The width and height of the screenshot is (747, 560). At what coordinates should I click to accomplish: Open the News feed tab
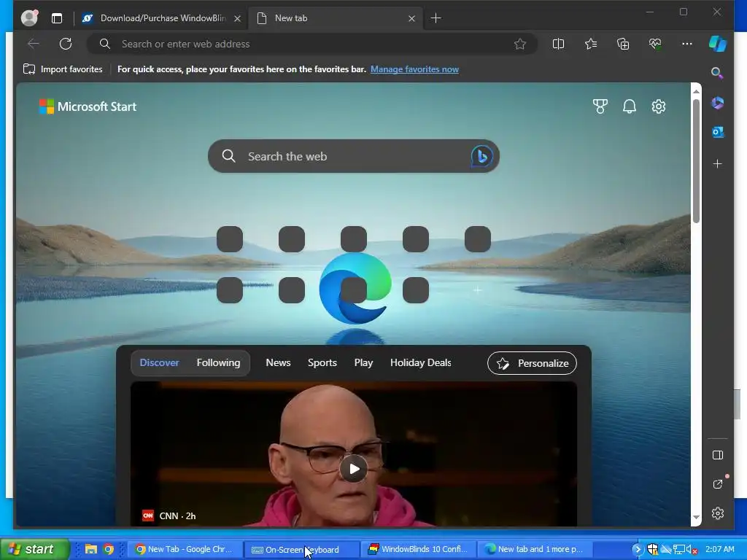click(x=278, y=363)
